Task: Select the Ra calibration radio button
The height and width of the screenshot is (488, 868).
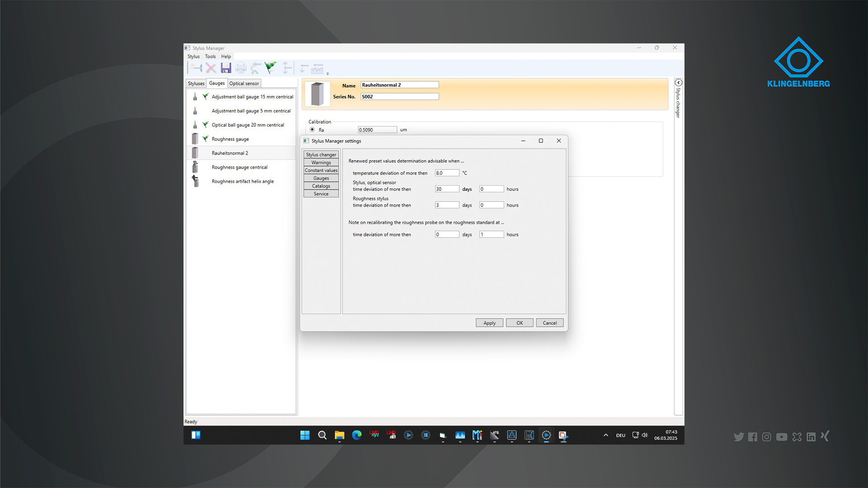Action: point(312,130)
